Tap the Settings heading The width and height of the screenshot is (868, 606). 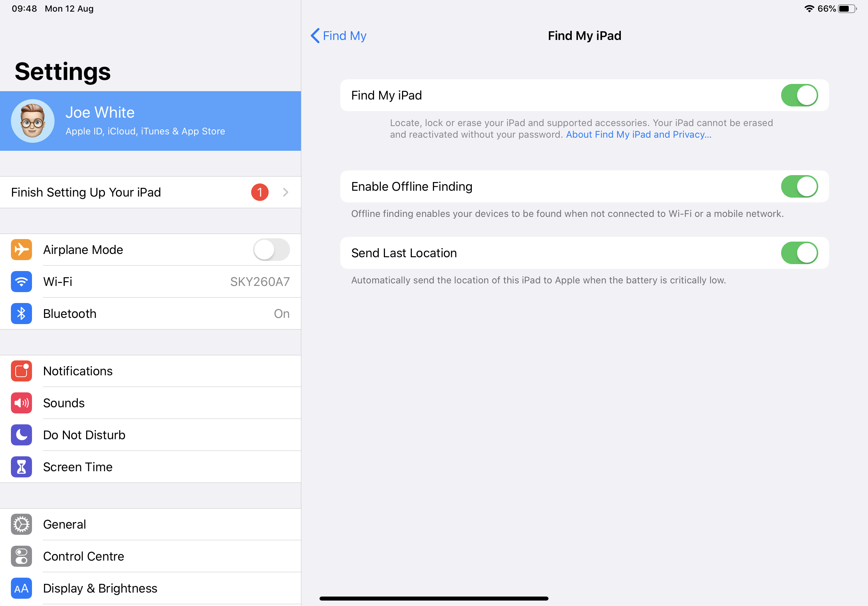[63, 72]
